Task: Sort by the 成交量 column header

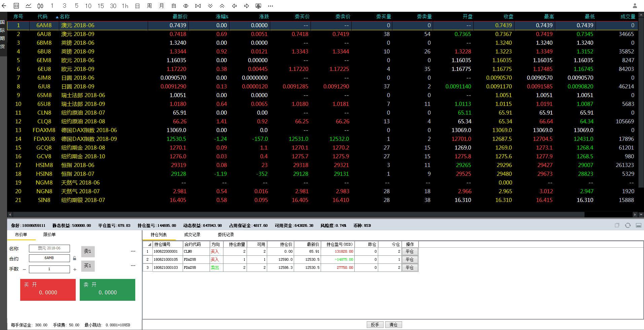Action: pos(628,16)
